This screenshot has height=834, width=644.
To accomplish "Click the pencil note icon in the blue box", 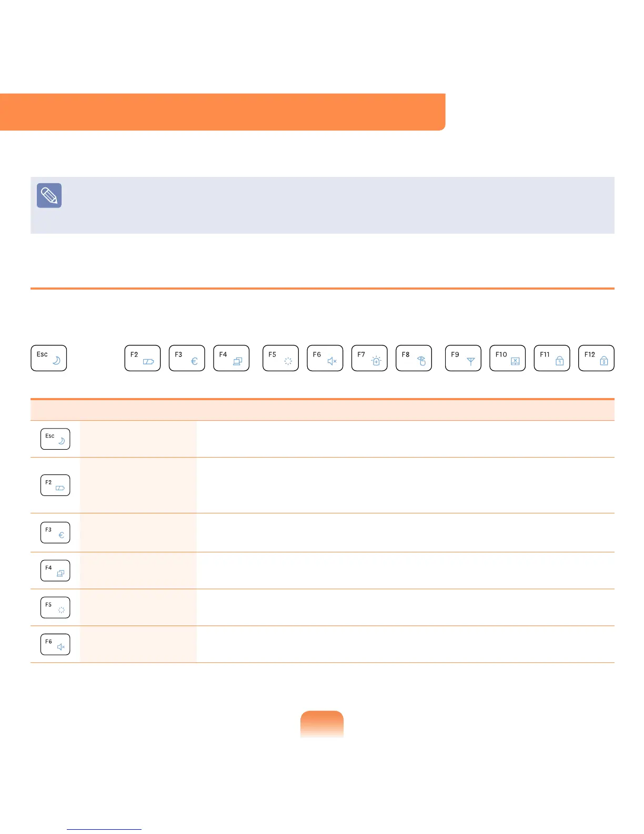I will pos(49,195).
